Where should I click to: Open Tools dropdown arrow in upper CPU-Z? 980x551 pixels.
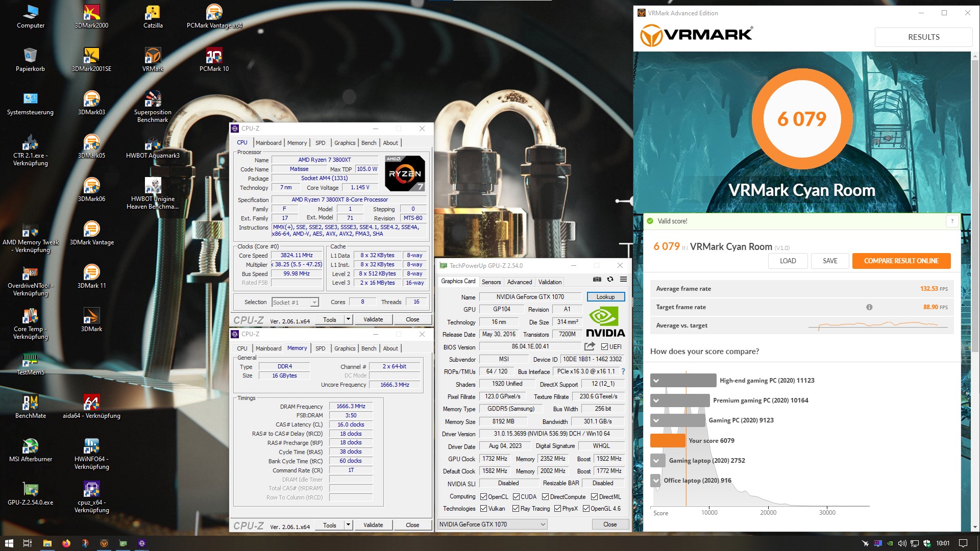pos(348,319)
